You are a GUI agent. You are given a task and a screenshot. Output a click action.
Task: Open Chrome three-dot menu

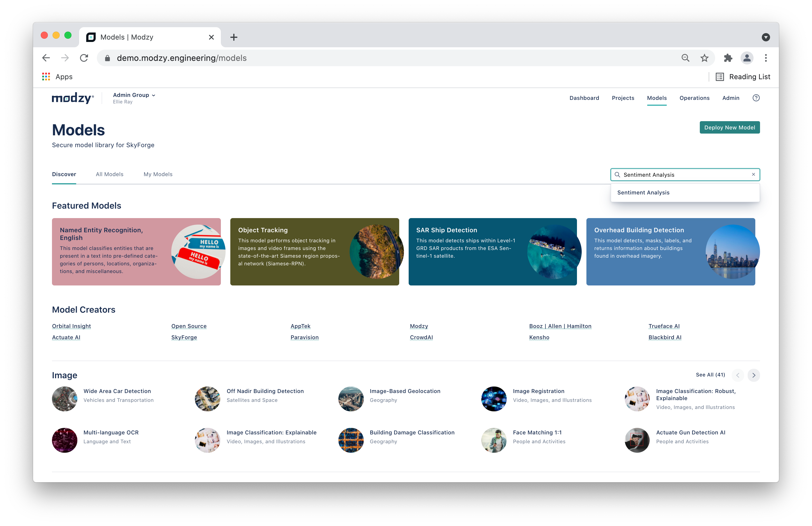766,58
